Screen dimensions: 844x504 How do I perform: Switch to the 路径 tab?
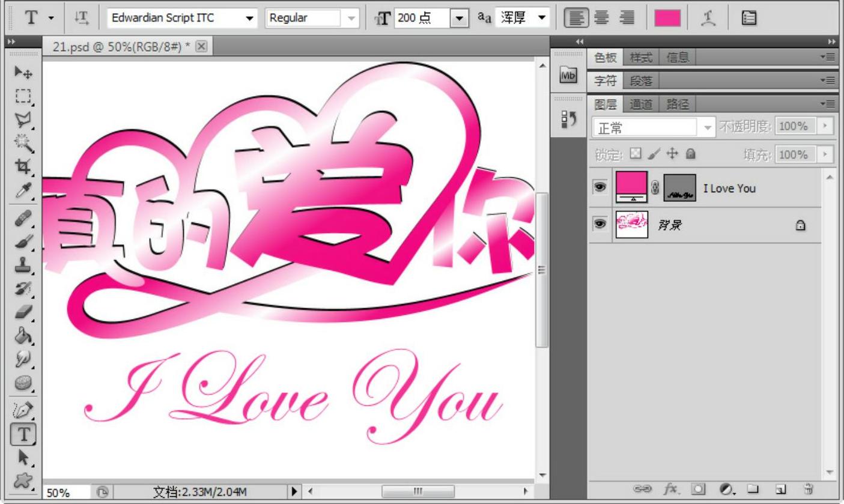tap(678, 105)
